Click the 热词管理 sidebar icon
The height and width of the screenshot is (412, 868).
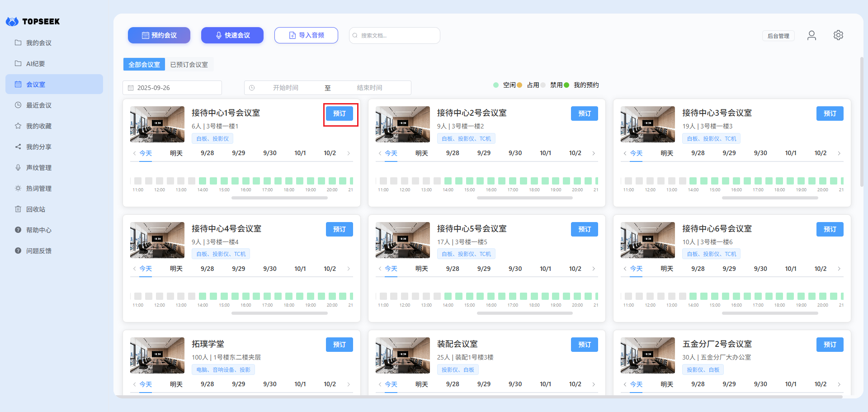click(18, 188)
